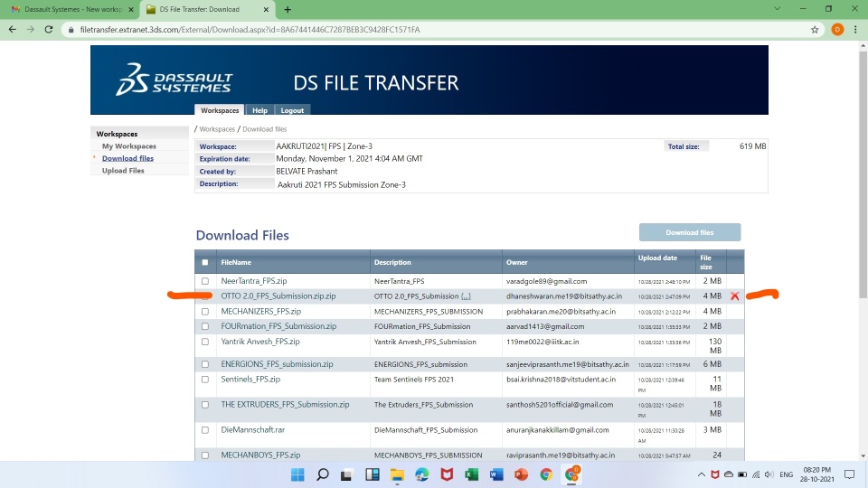Viewport: 868px width, 488px height.
Task: Check FOURmation_FPS_Submission.zip checkbox
Action: click(205, 326)
